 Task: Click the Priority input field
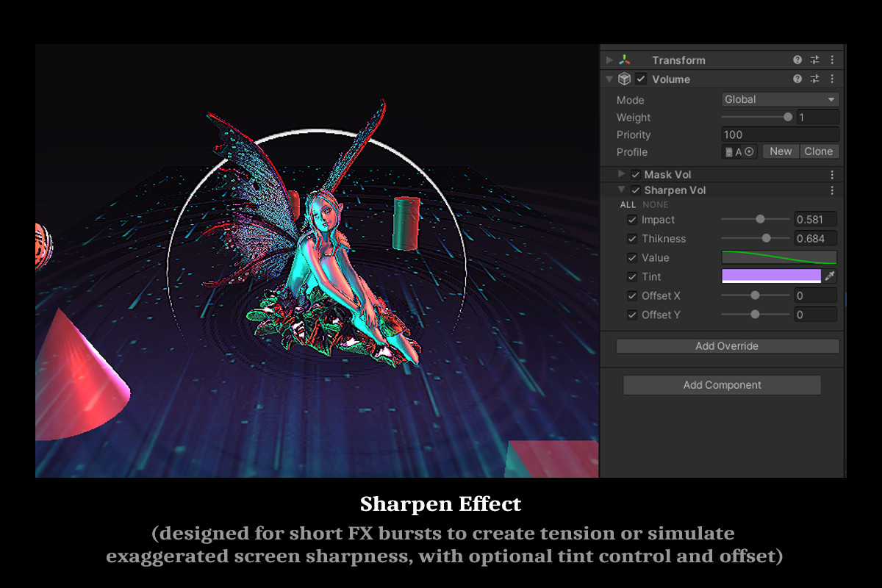point(779,135)
